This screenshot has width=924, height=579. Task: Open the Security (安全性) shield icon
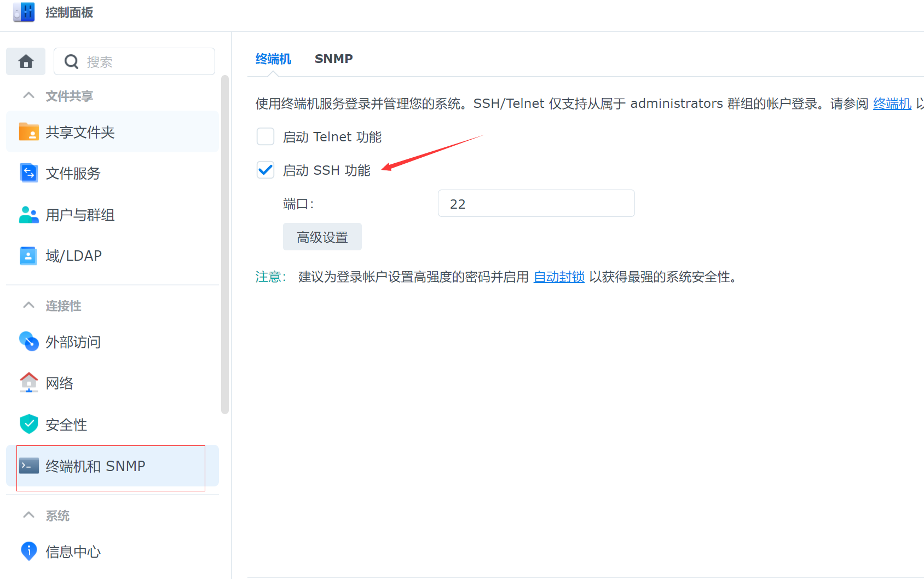point(29,424)
